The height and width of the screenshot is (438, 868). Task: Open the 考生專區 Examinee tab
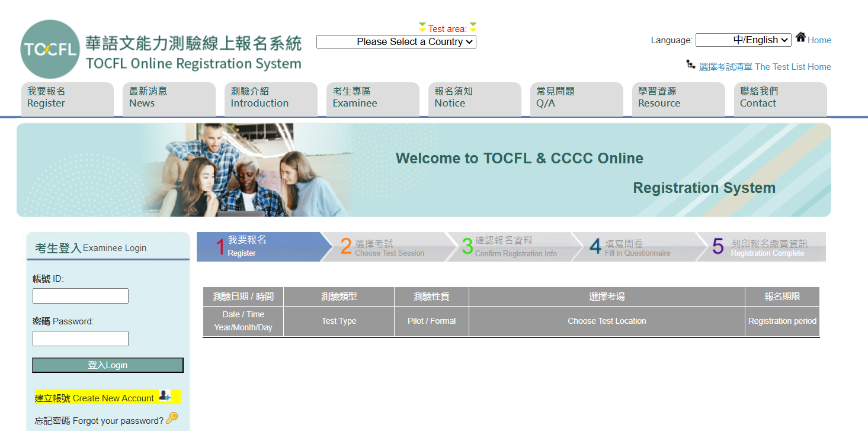373,98
